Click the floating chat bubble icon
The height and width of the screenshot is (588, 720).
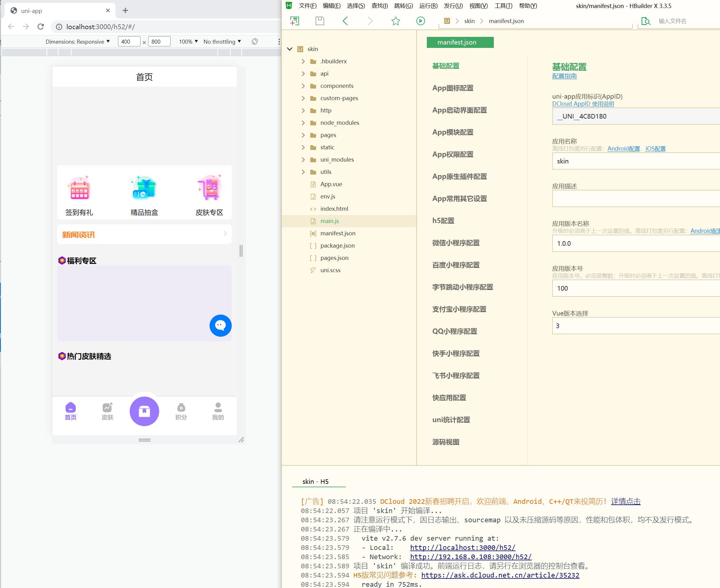coord(220,325)
